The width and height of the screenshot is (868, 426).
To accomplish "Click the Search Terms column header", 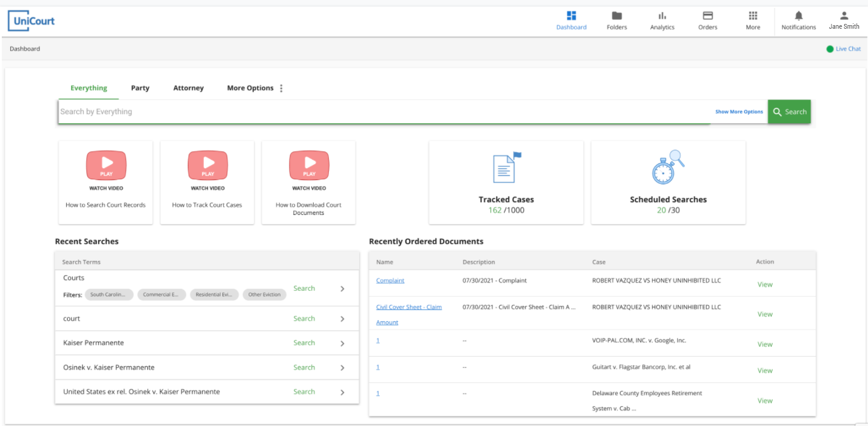I will 81,262.
